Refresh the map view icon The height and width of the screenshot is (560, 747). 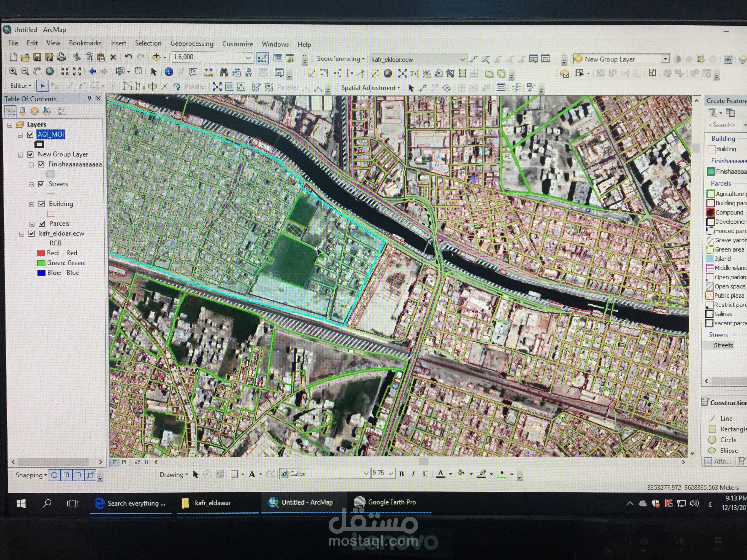[137, 462]
